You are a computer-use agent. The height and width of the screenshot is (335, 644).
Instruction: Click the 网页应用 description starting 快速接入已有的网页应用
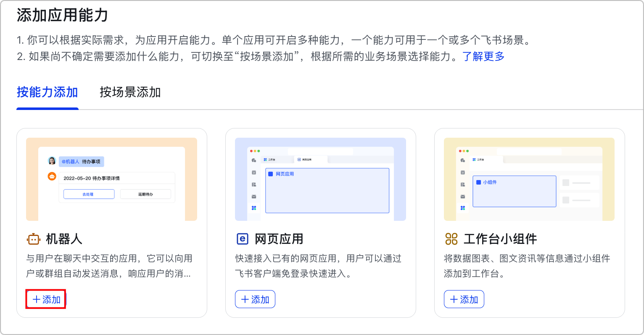tap(318, 266)
